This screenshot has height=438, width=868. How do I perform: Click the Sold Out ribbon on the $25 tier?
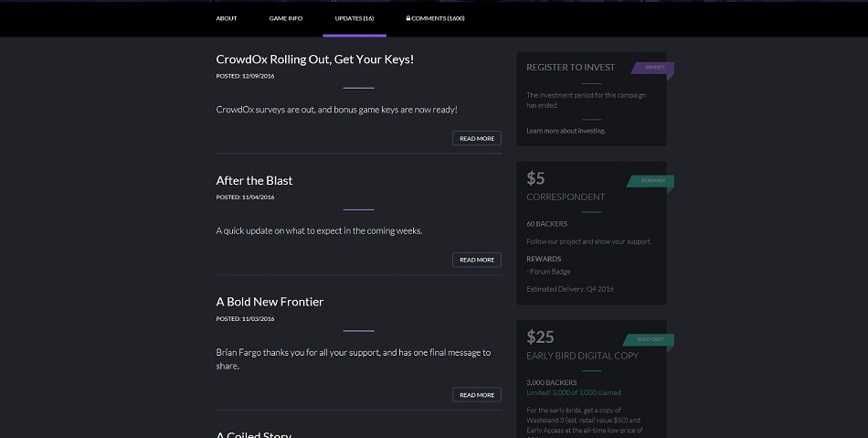(x=650, y=340)
